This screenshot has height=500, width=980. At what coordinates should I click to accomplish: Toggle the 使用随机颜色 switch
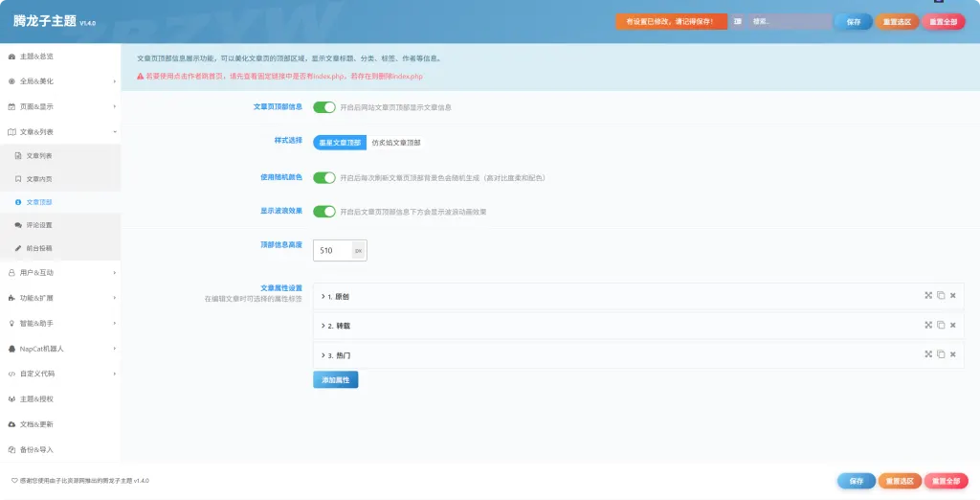pos(324,178)
